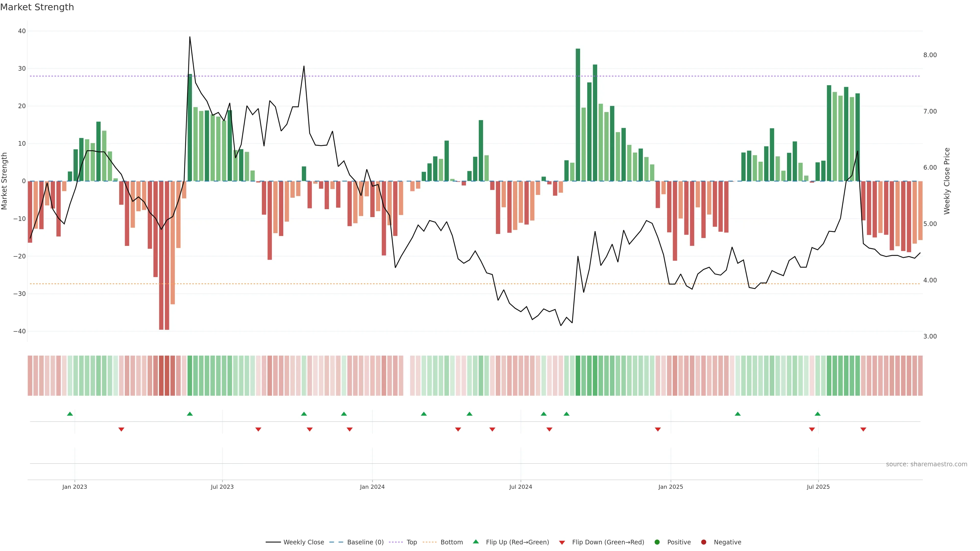
Task: Click the Jan 2025 x-axis label
Action: (x=671, y=487)
